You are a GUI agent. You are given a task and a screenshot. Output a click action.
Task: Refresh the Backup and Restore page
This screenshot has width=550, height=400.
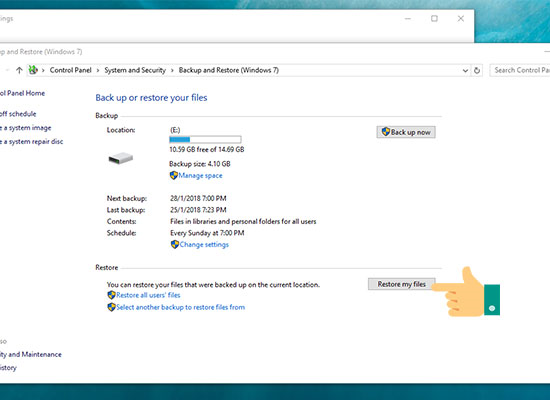477,71
